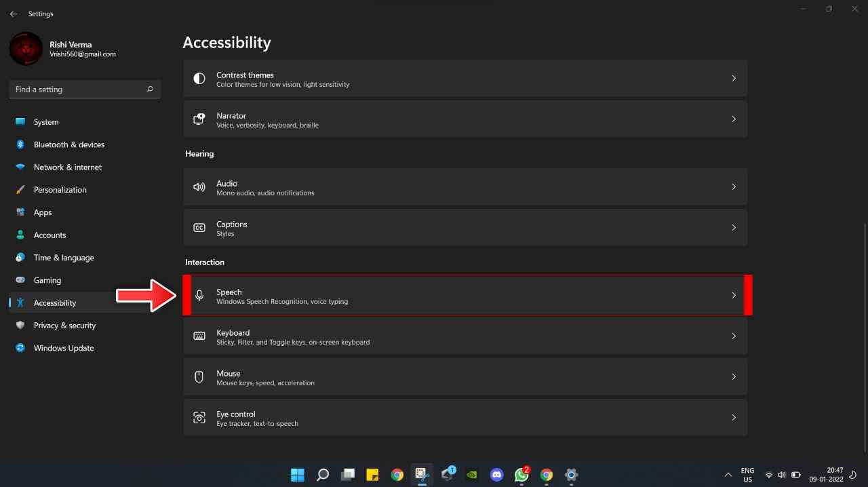Select the Bluetooth & devices icon

20,144
